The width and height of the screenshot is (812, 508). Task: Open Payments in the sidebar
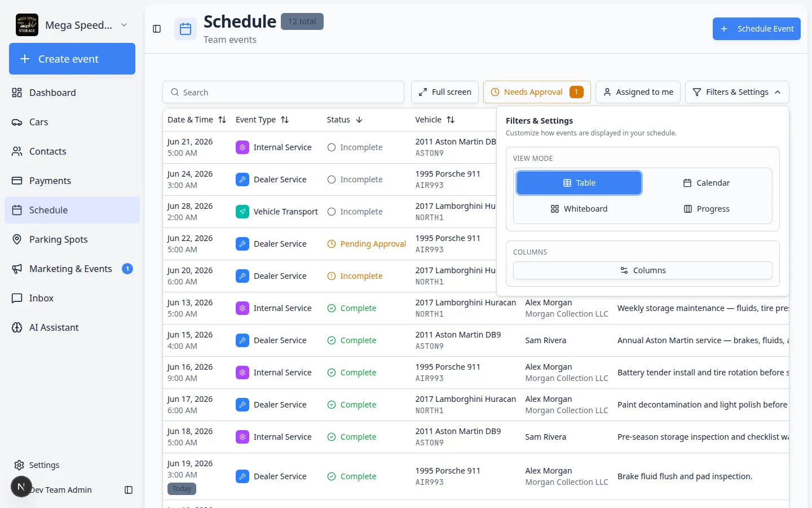pos(72,181)
